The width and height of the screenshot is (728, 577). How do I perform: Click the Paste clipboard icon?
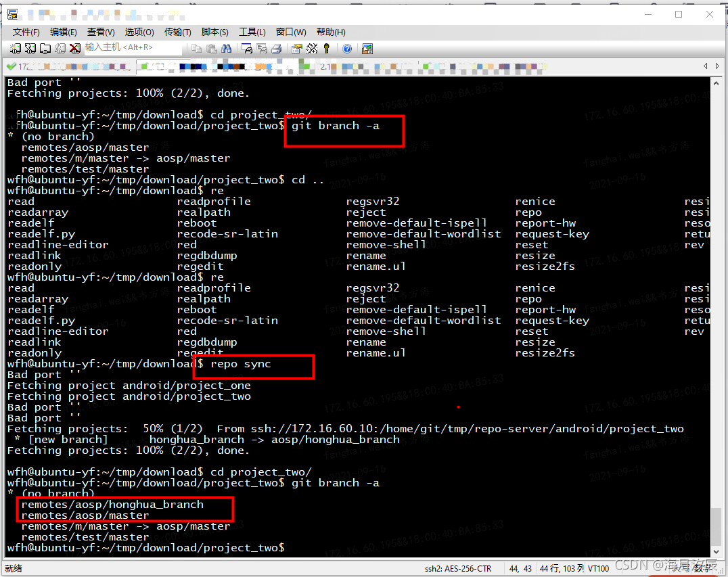coord(211,48)
